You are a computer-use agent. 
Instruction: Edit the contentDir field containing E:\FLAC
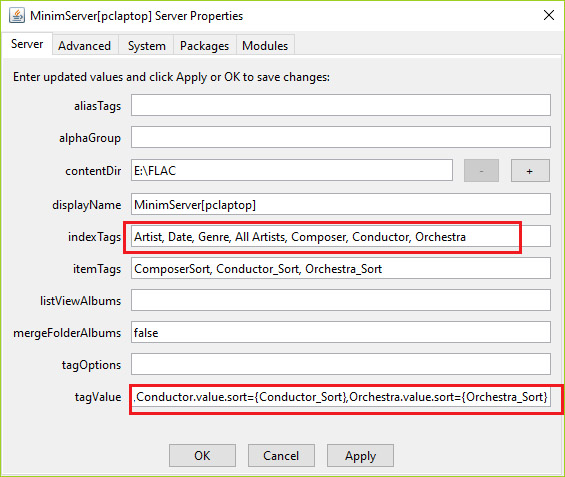pos(292,170)
